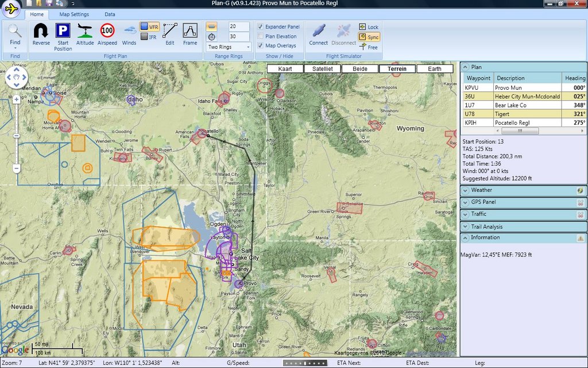Click the Airspeed 100 sign icon
This screenshot has width=588, height=368.
pos(107,32)
